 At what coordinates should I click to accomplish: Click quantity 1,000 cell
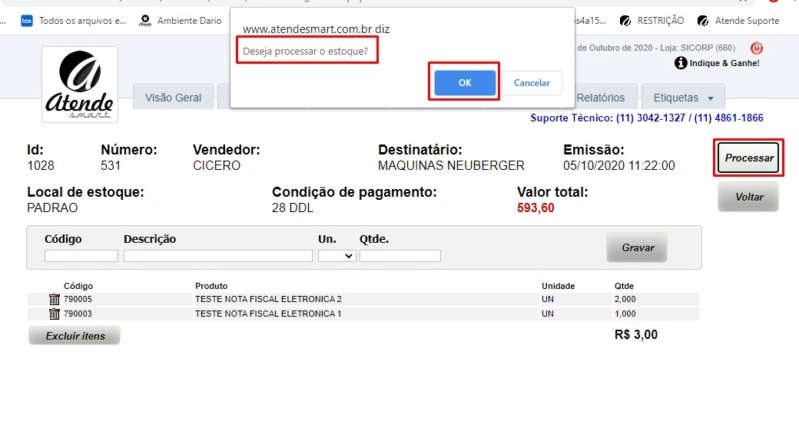pyautogui.click(x=625, y=314)
